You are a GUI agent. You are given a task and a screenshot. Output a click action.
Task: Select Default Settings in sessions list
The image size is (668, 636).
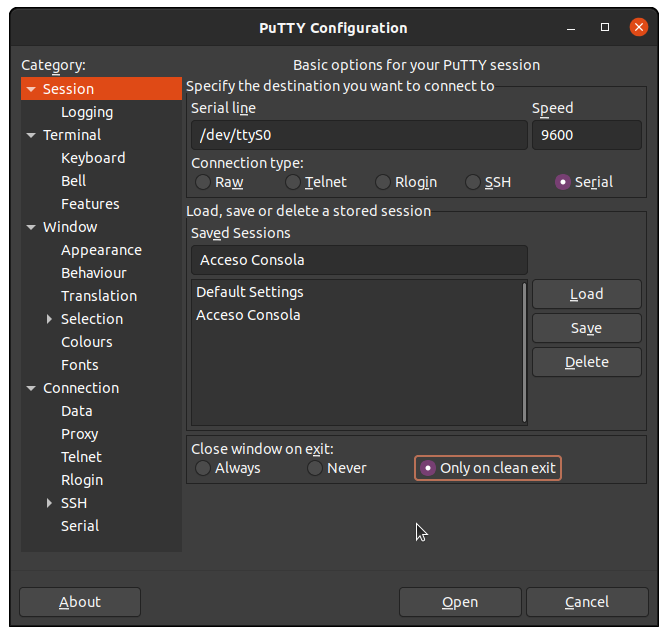pyautogui.click(x=357, y=292)
